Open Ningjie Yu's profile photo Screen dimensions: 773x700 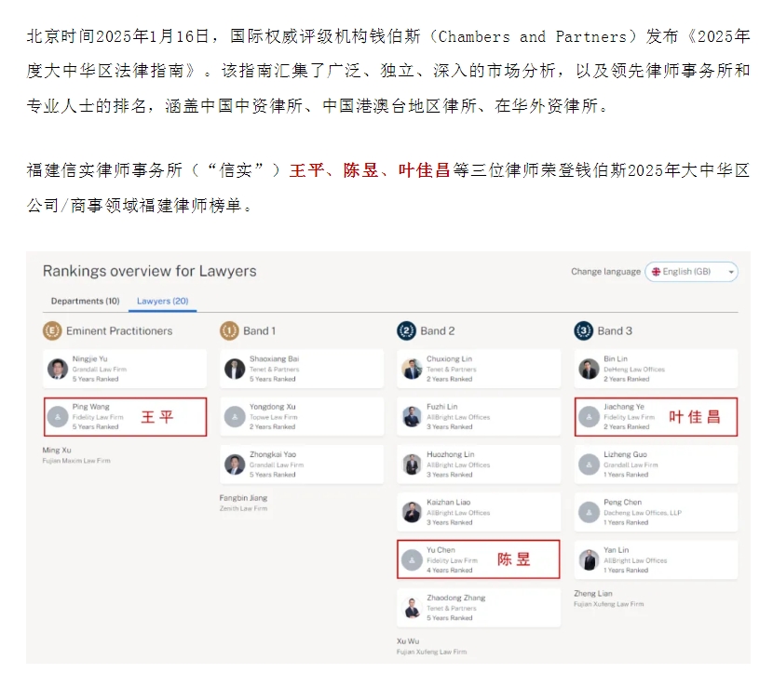58,369
